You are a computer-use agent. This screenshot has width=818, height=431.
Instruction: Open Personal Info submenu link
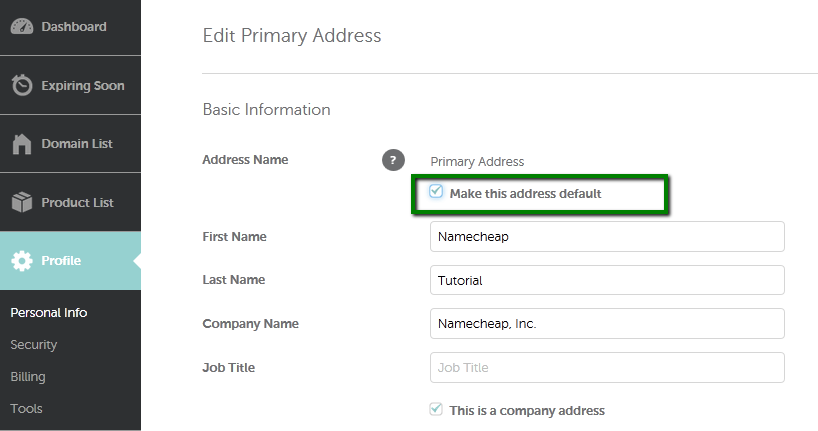(49, 313)
